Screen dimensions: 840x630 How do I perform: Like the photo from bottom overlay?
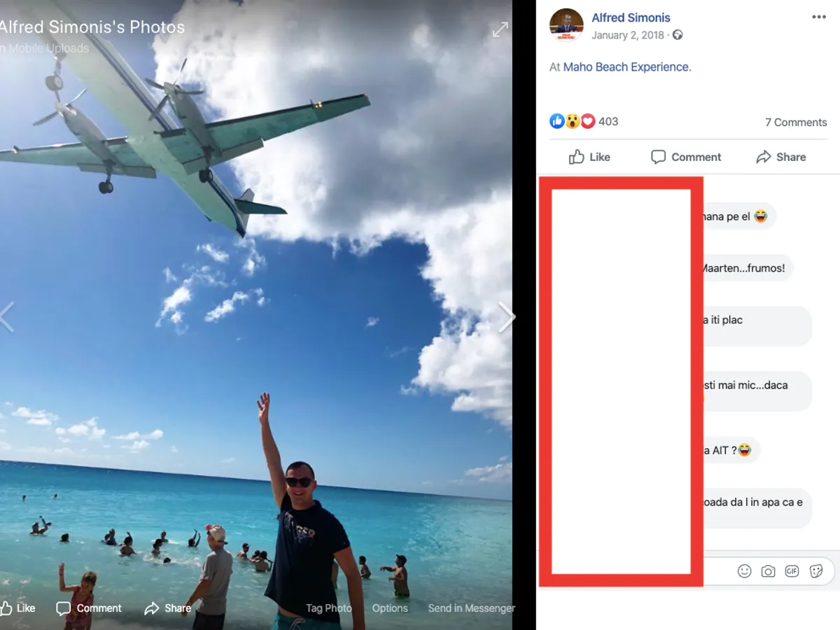(17, 608)
